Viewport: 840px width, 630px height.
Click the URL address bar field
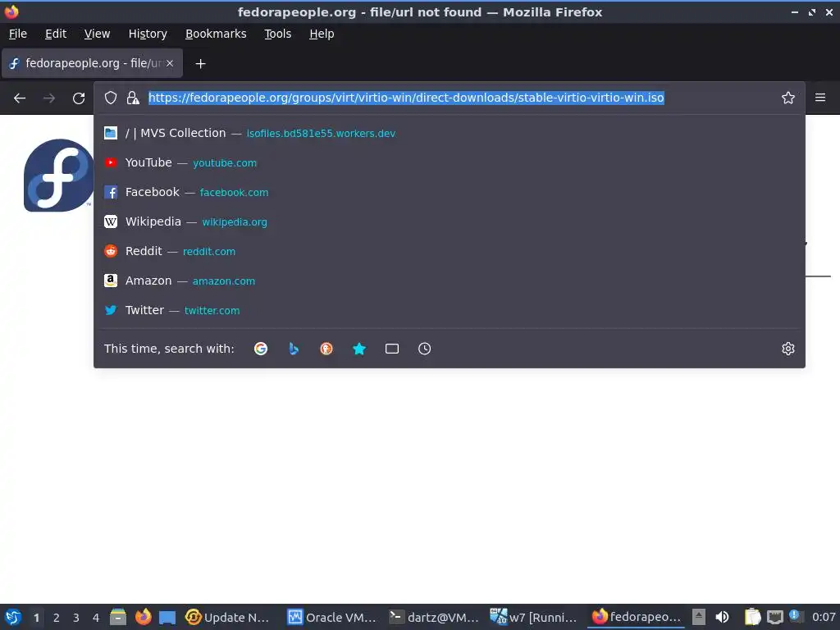[x=406, y=98]
